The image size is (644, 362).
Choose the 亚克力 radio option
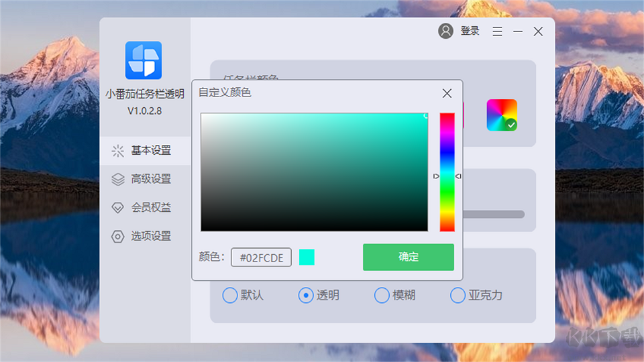(x=458, y=295)
